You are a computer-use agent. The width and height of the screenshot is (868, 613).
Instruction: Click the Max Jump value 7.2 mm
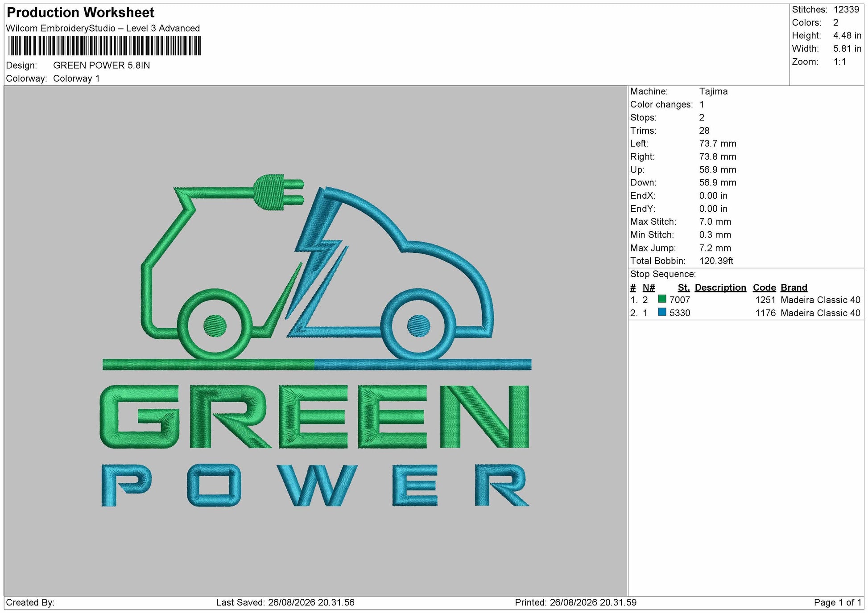click(x=715, y=248)
